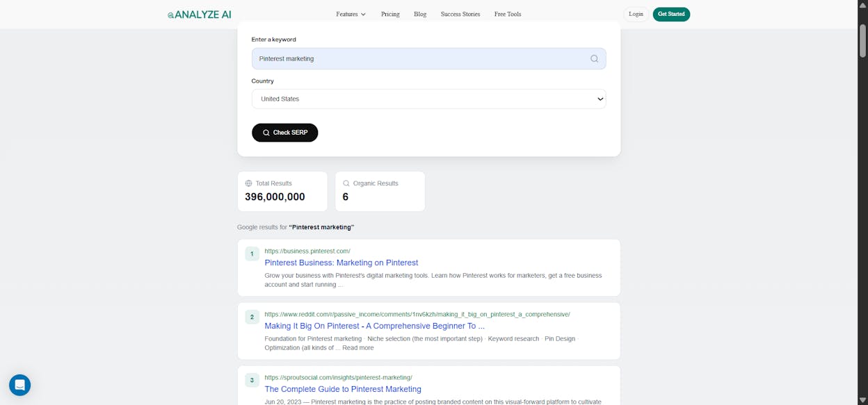
Task: Click the reddit.com passive_income URL
Action: [417, 314]
